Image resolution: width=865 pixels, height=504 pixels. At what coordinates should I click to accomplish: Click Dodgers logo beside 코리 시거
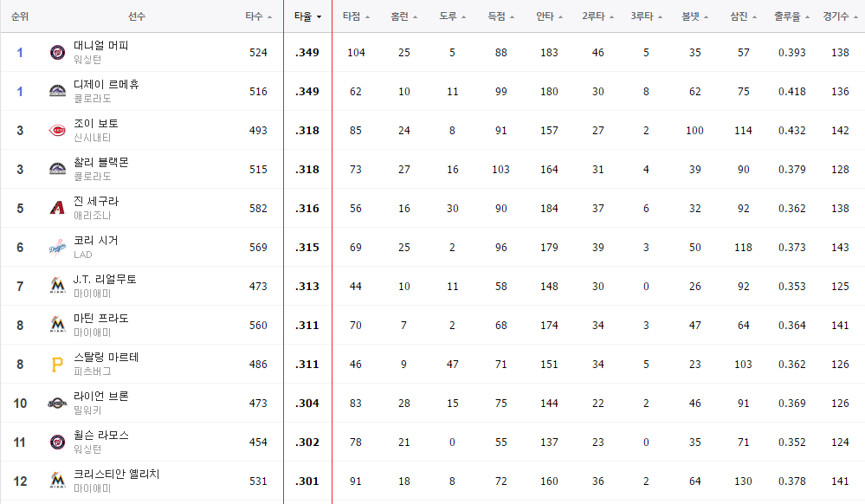click(57, 248)
